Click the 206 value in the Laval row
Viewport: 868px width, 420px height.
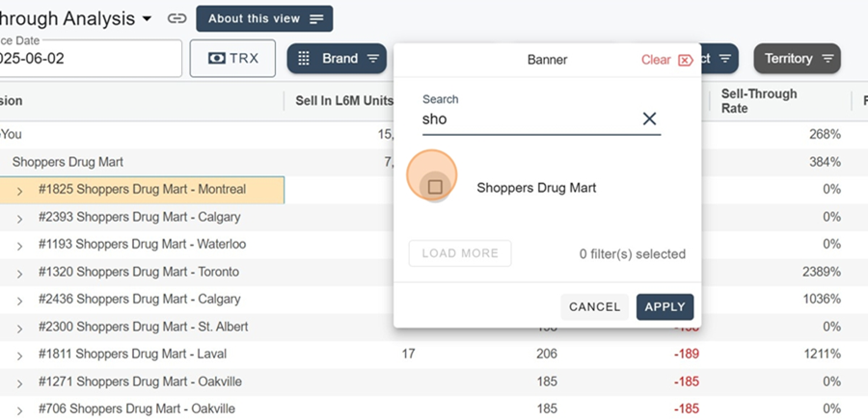pos(547,354)
